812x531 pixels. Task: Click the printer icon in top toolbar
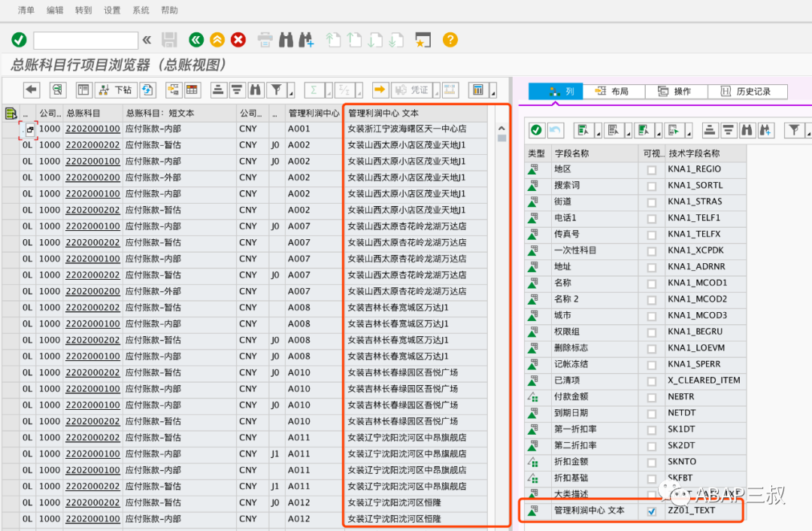point(265,40)
